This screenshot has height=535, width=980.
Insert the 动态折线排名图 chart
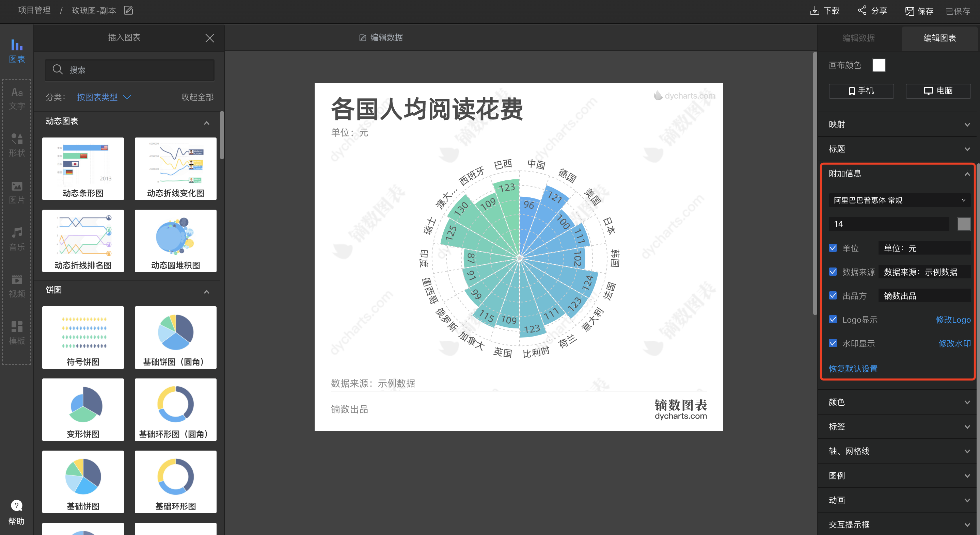tap(83, 241)
